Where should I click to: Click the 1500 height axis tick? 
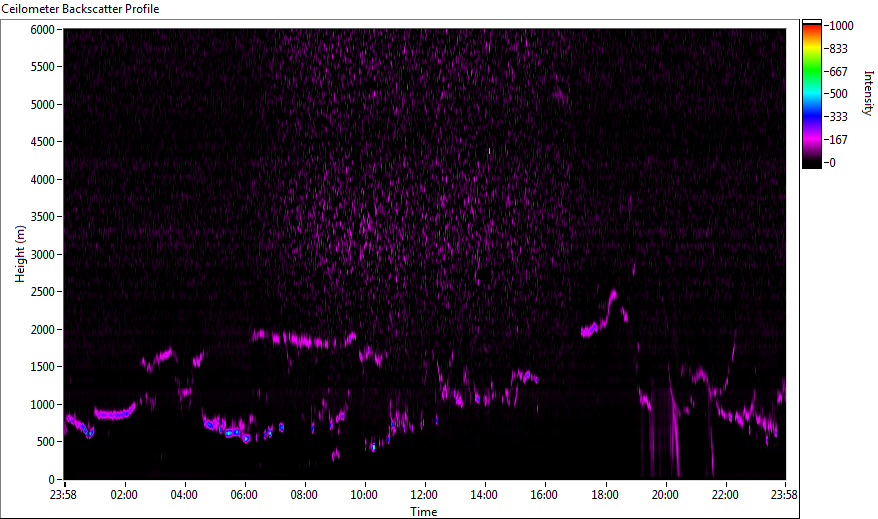pos(43,367)
